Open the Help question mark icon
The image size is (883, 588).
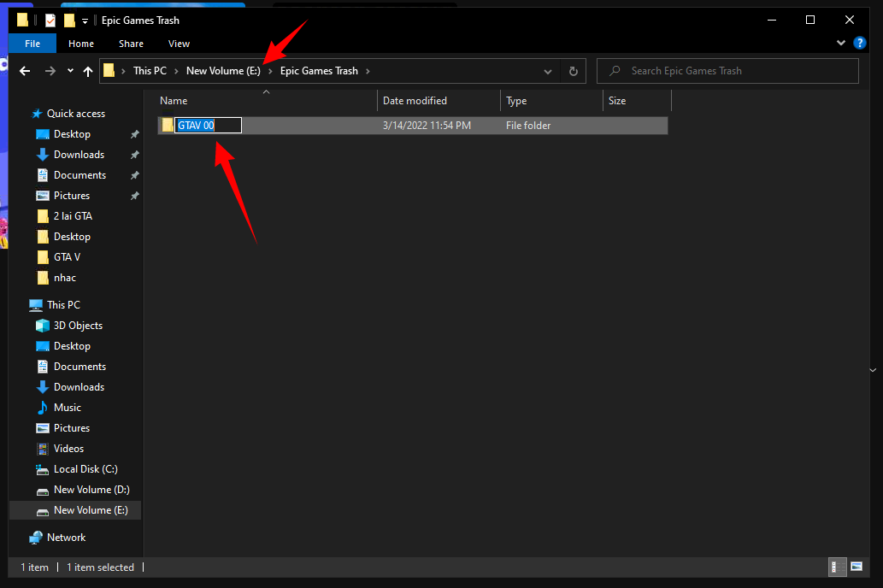click(x=859, y=43)
